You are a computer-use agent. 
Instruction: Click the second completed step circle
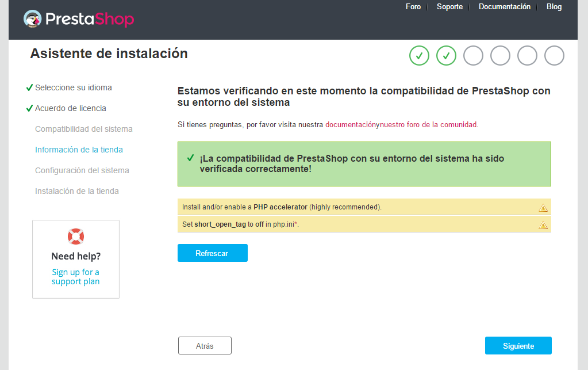coord(446,56)
